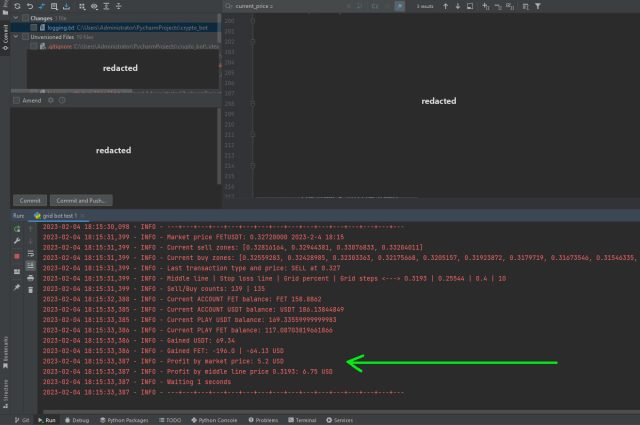Image resolution: width=640 pixels, height=425 pixels.
Task: Click the Run console horizontal scrollbar
Action: (339, 412)
